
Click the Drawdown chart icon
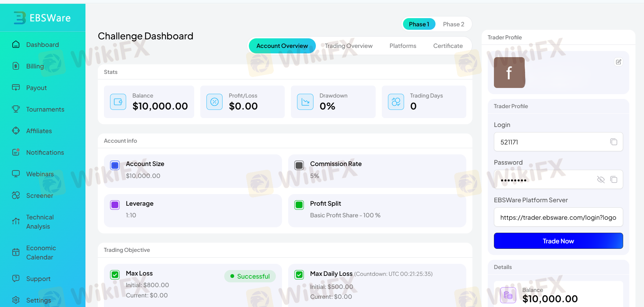click(305, 102)
